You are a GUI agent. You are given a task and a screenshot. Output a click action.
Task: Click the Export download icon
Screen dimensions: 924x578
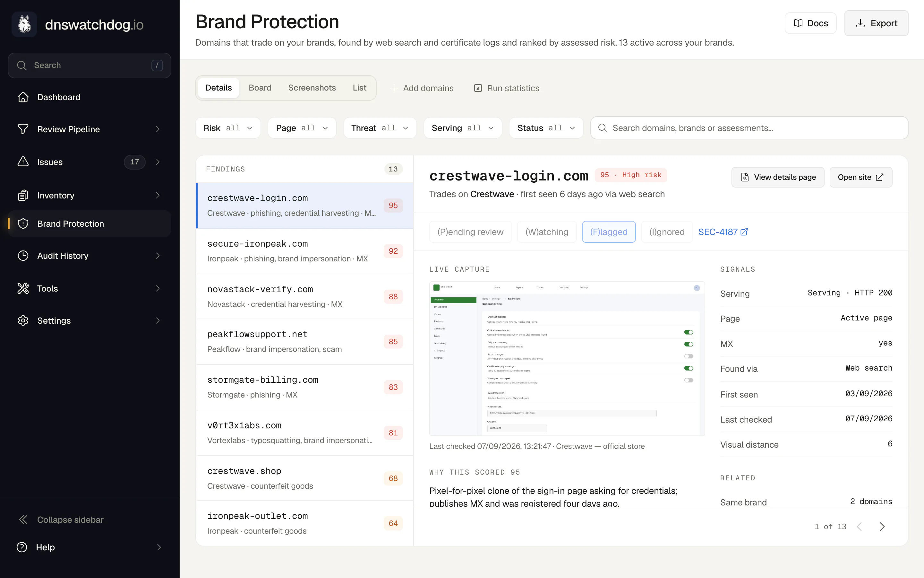point(860,23)
